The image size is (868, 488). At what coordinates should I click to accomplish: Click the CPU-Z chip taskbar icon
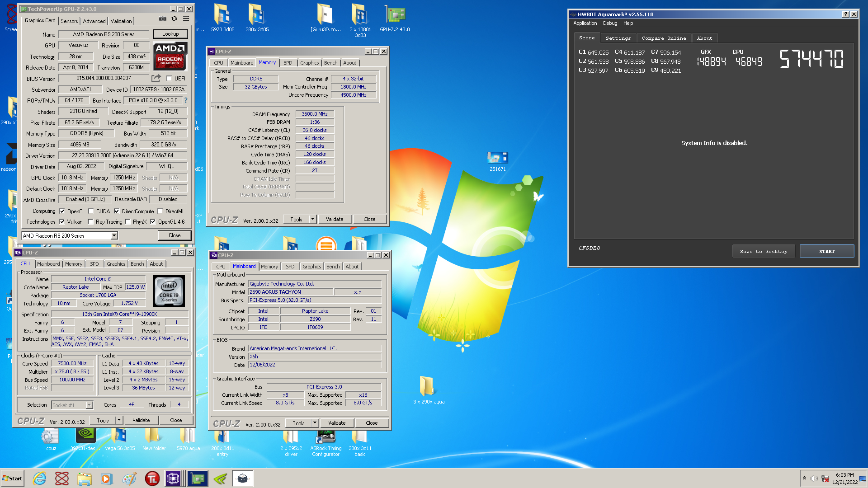click(x=173, y=479)
